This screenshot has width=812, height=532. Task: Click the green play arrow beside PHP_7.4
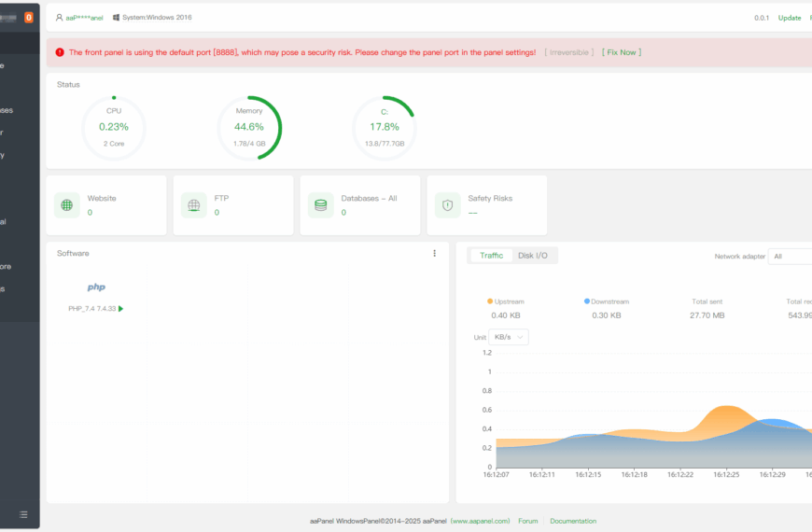coord(120,309)
